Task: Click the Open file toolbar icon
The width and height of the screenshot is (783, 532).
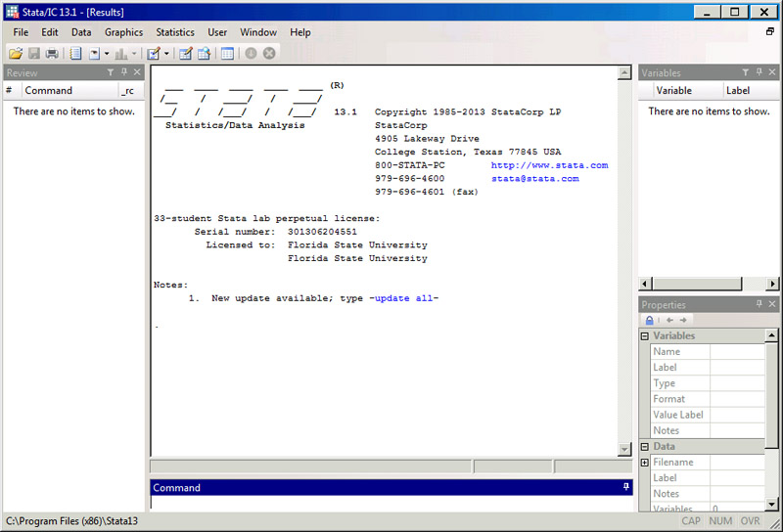Action: [15, 53]
